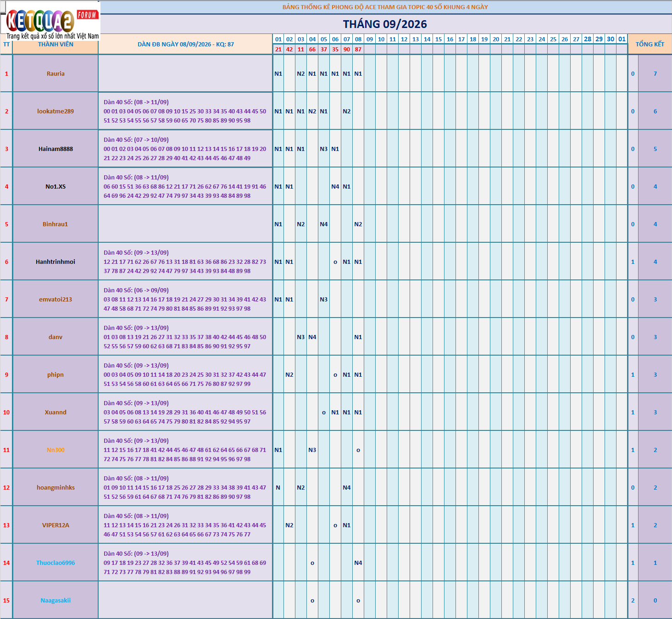Click result 90 under day 07

[x=347, y=50]
